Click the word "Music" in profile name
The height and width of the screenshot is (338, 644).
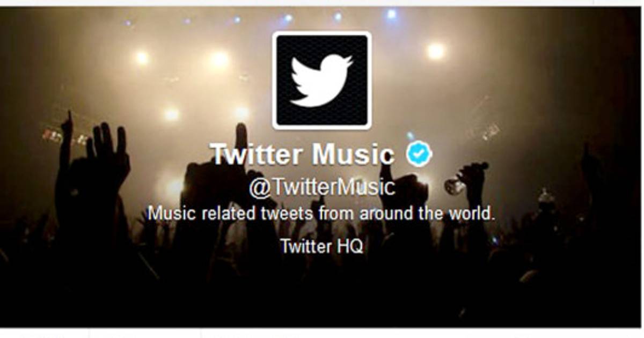[x=354, y=155]
